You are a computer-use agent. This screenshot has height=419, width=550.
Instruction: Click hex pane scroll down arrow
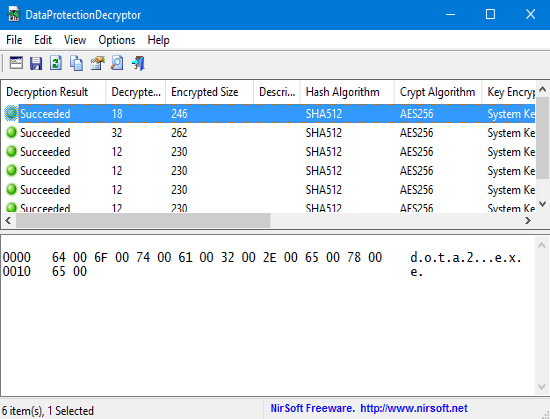542,387
